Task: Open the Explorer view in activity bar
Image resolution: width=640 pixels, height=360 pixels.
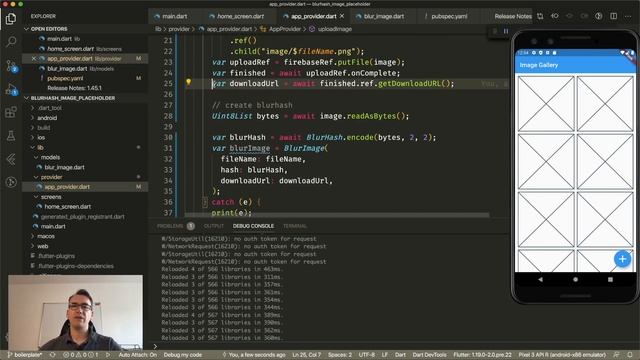Action: 11,18
